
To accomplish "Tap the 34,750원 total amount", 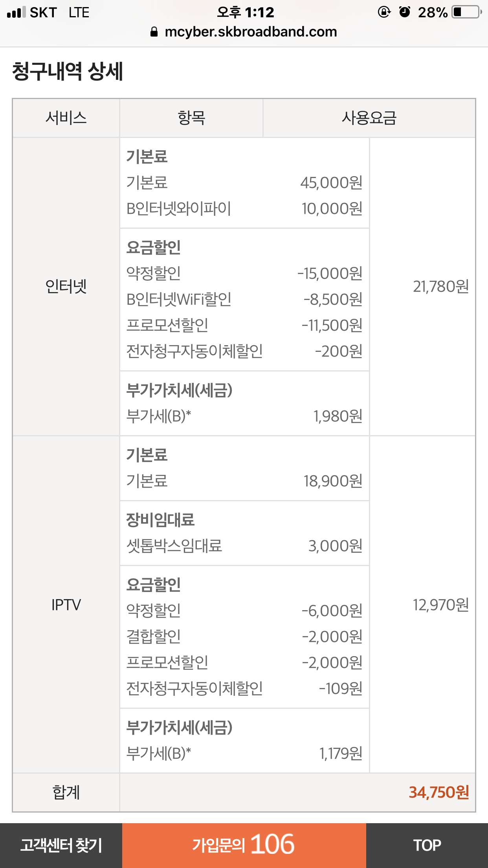I will [439, 793].
